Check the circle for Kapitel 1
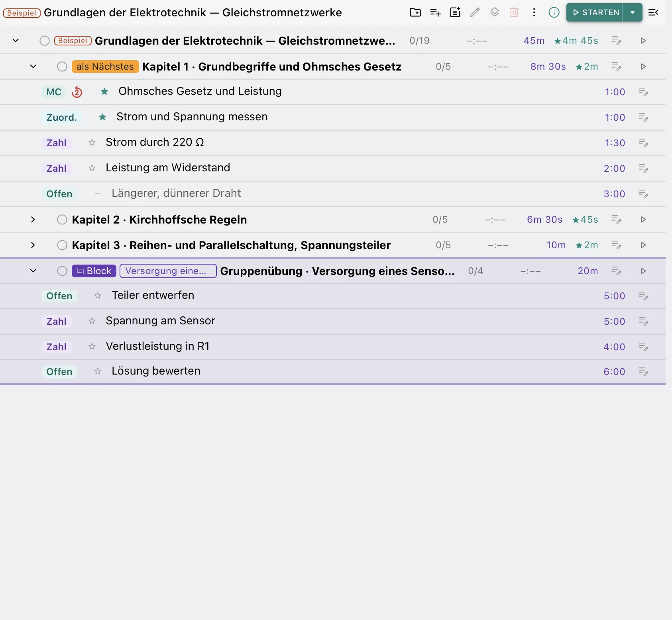This screenshot has height=620, width=672. coord(62,67)
